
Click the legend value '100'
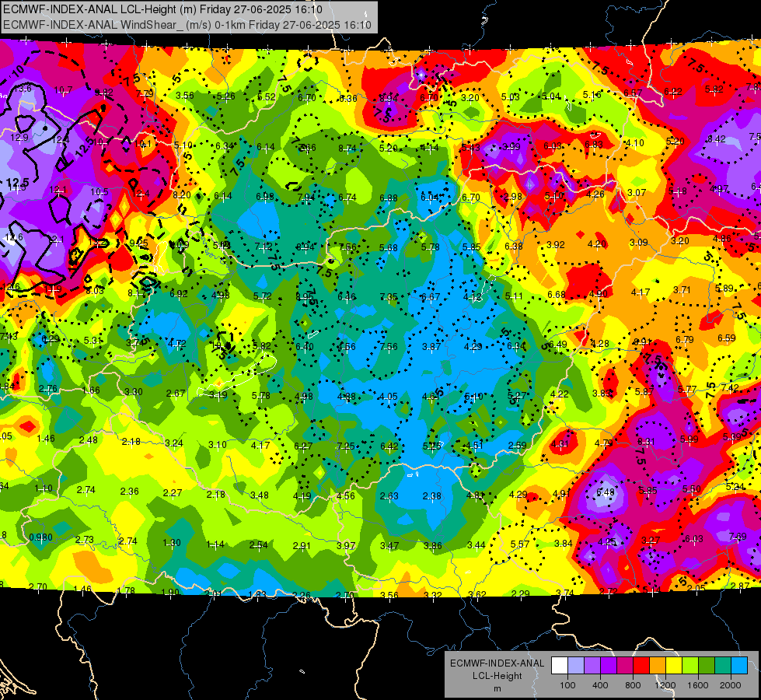[567, 685]
